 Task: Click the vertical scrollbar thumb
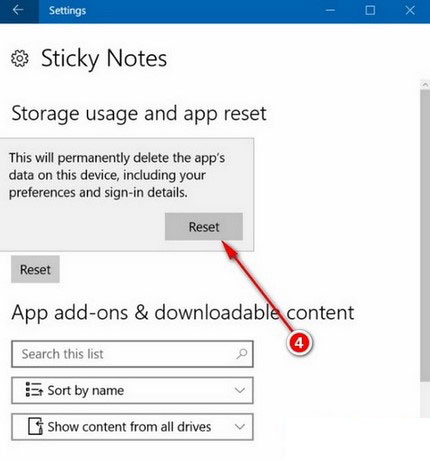[425, 236]
